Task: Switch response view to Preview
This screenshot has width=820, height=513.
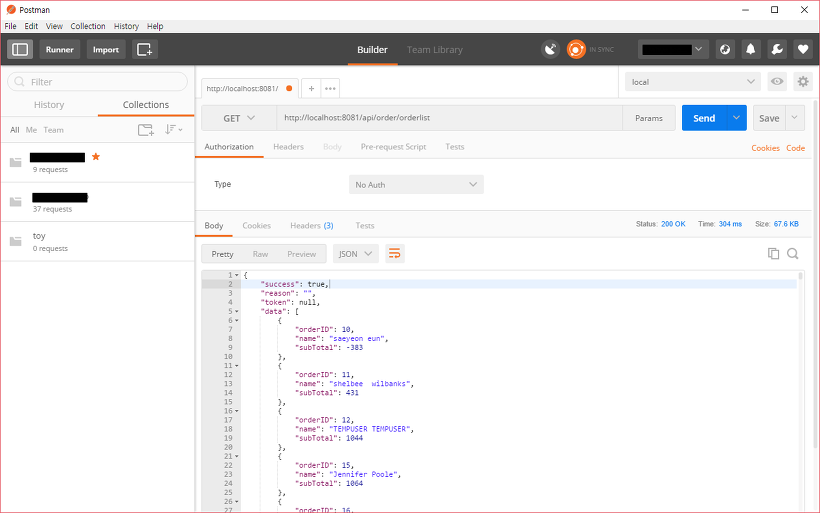Action: 301,254
